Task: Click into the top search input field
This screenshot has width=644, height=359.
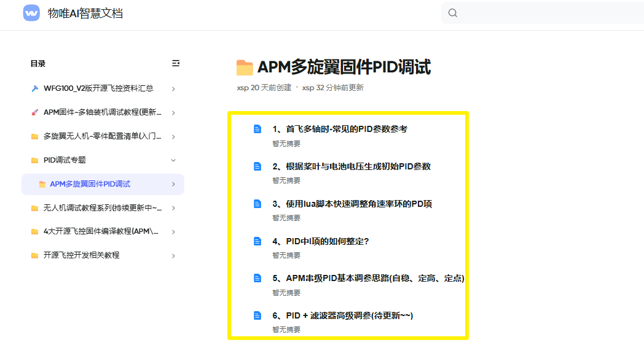Action: click(547, 13)
